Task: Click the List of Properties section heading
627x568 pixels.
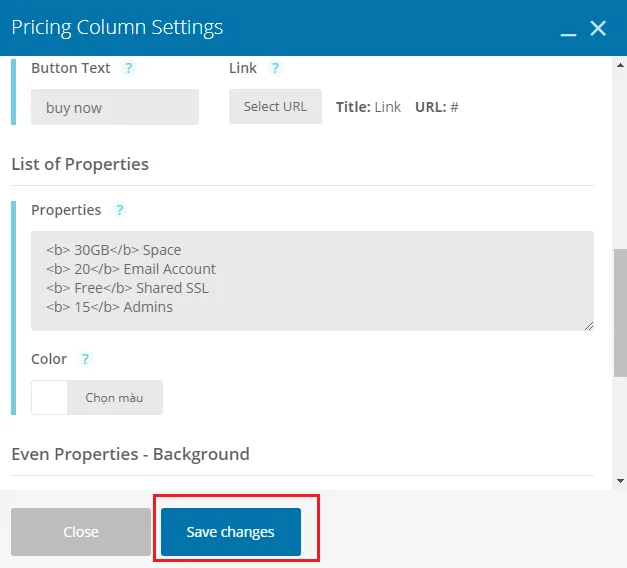Action: click(x=80, y=164)
